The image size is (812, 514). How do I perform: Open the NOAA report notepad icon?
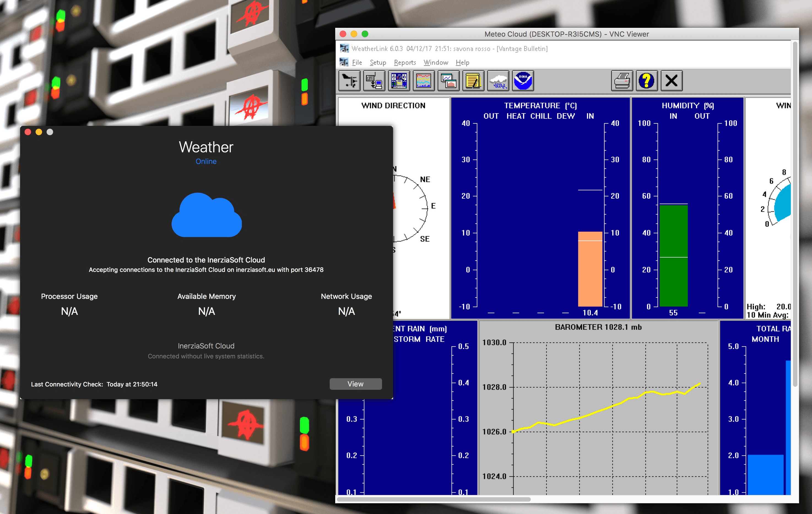(x=473, y=81)
